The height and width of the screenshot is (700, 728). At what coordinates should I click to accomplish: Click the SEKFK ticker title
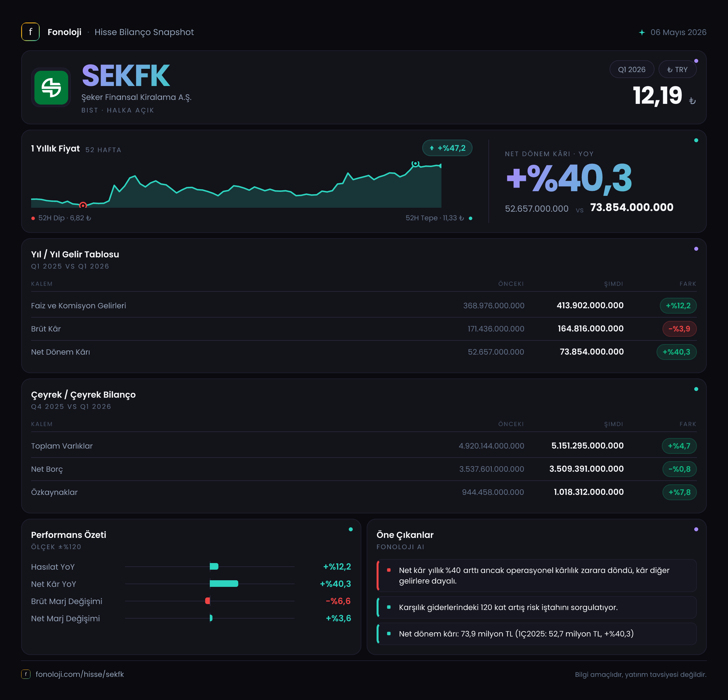(126, 76)
